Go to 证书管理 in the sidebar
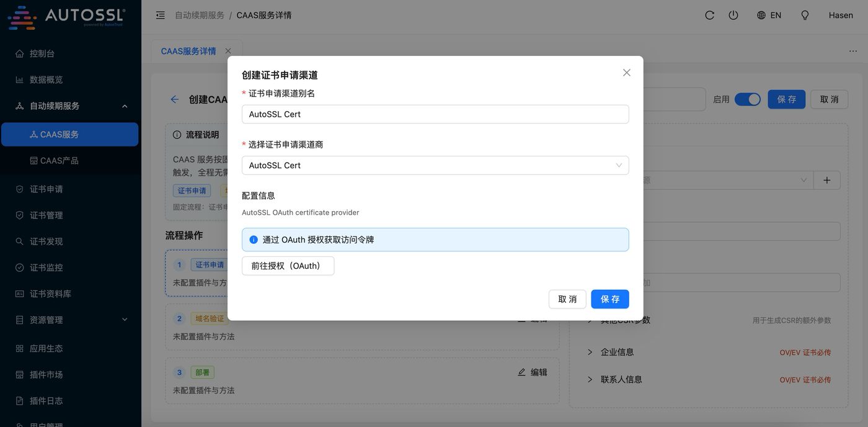The image size is (868, 427). [71, 215]
